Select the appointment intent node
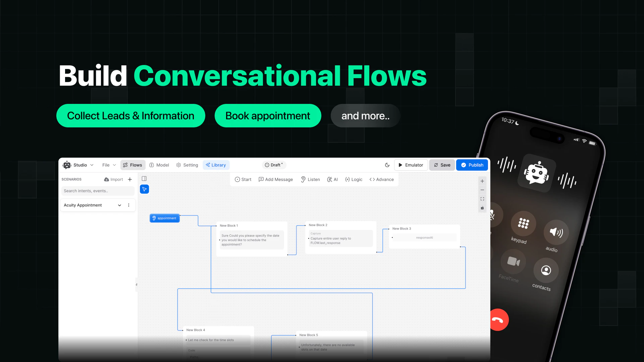The width and height of the screenshot is (644, 362). point(164,218)
